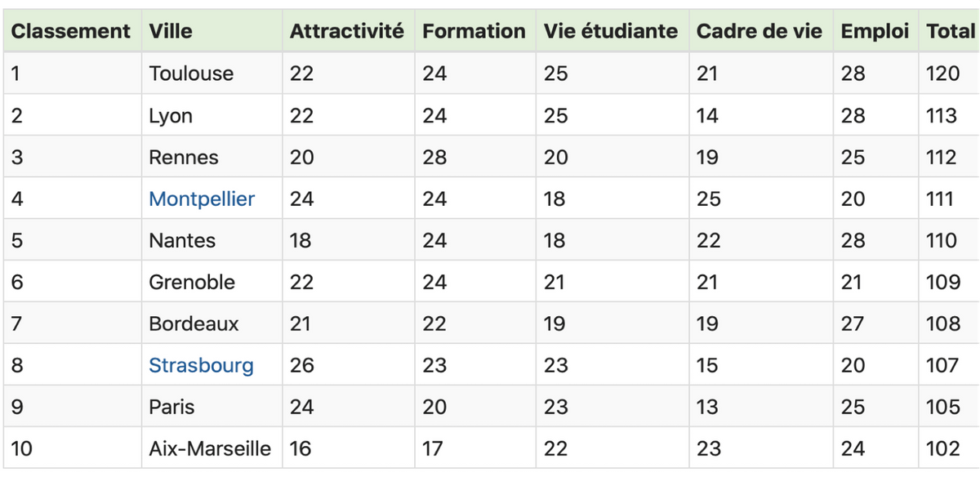Click the Formation column header
This screenshot has width=980, height=477.
(475, 31)
